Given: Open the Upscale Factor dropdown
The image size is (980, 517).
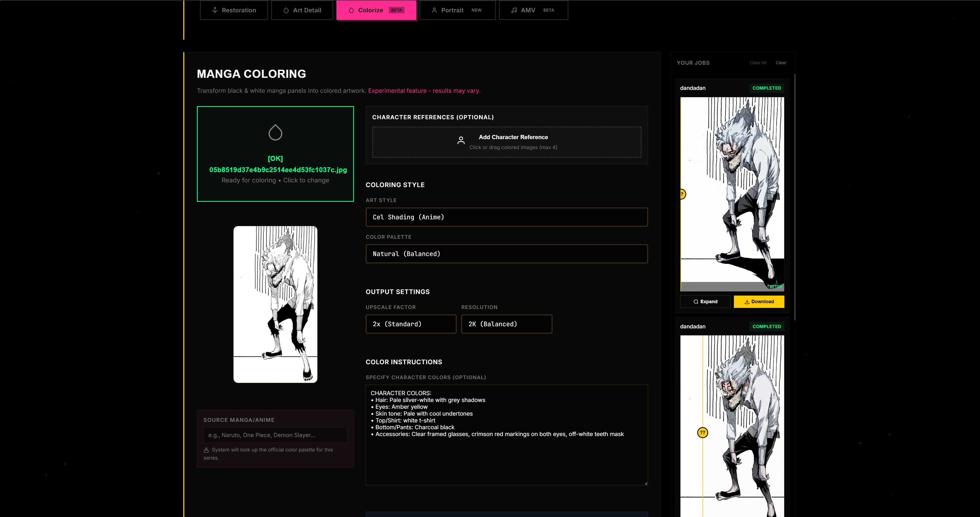Looking at the screenshot, I should pos(411,324).
